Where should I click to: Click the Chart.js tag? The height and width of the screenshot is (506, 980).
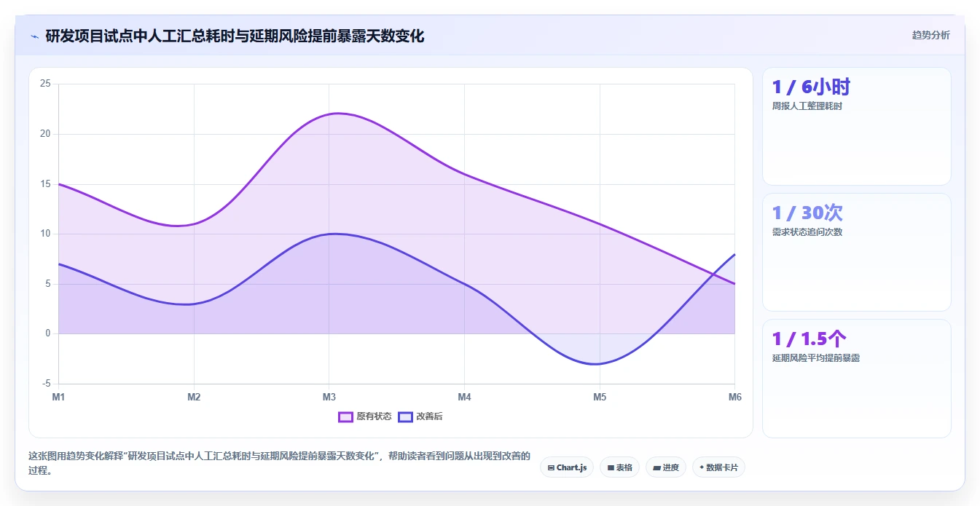coord(567,467)
